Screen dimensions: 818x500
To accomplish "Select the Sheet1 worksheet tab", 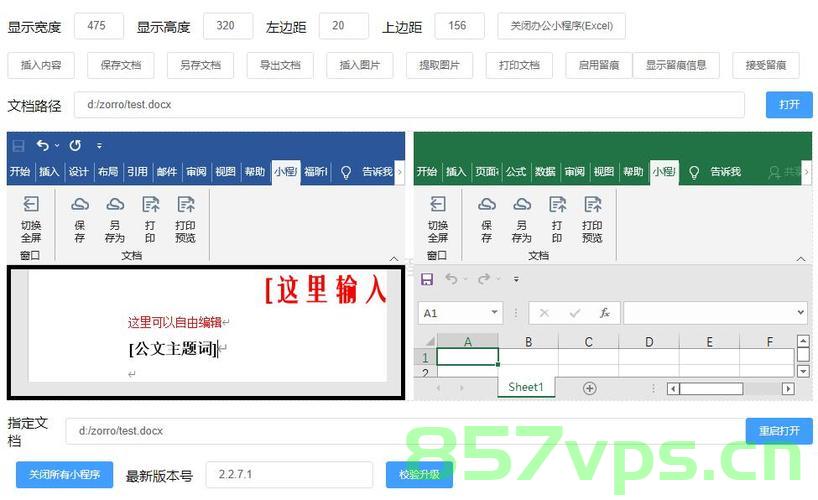I will click(526, 387).
